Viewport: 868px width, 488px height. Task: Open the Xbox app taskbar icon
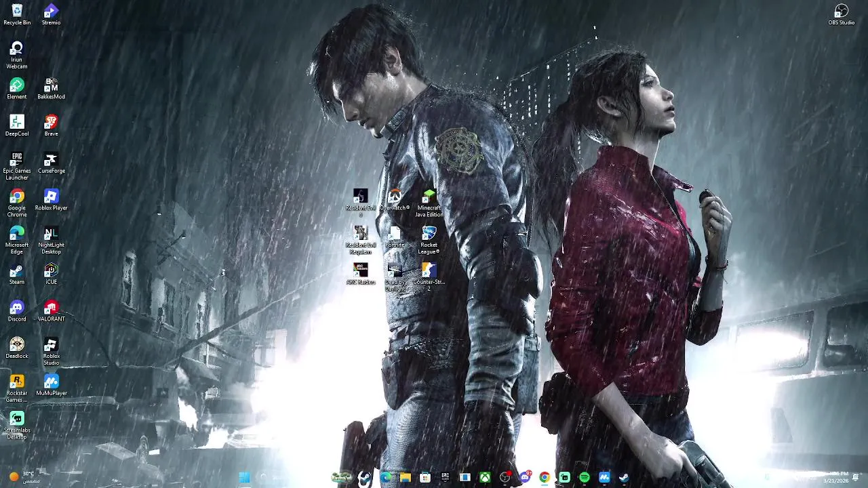(x=485, y=478)
